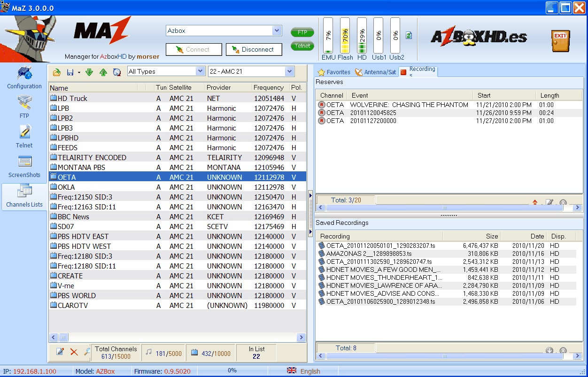
Task: Select the HDNET MOVIES_LAWRENCE OF ARA... recording
Action: pyautogui.click(x=447, y=285)
